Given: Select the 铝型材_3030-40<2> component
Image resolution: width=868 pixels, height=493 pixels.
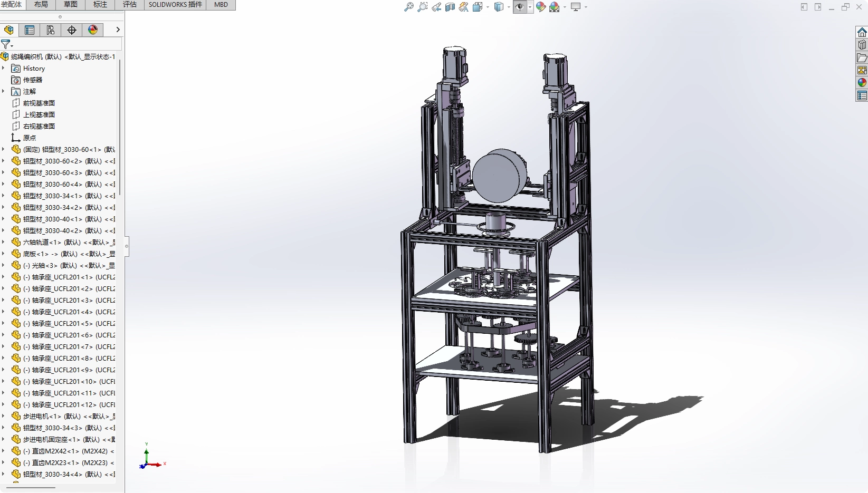Looking at the screenshot, I should coord(63,231).
